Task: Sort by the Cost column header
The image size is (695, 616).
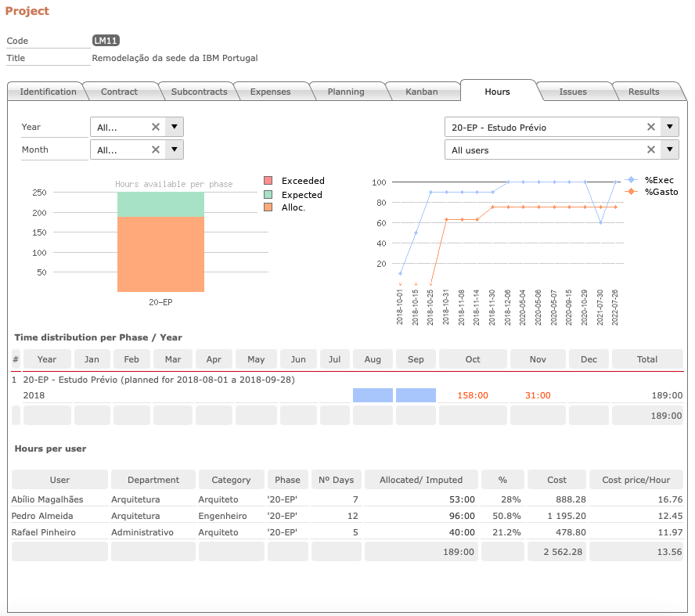Action: 556,480
